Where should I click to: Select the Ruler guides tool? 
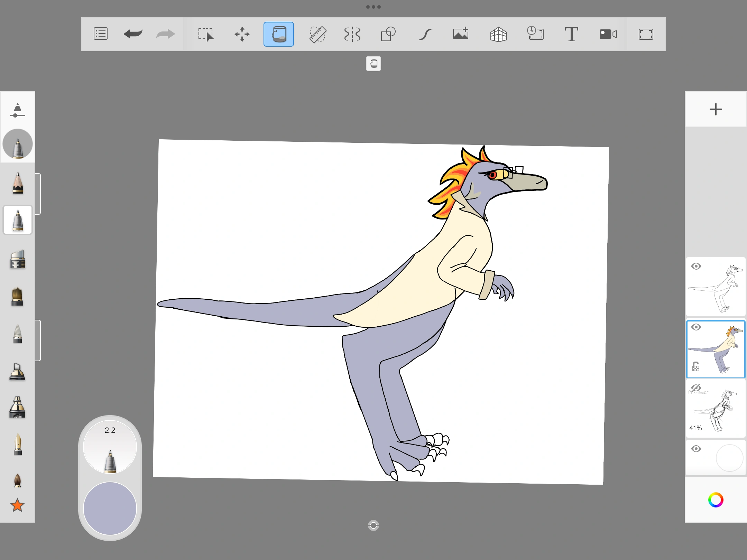317,34
